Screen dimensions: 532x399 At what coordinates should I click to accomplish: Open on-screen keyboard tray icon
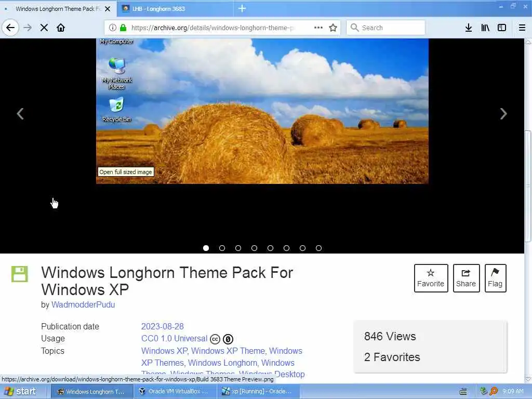[463, 392]
